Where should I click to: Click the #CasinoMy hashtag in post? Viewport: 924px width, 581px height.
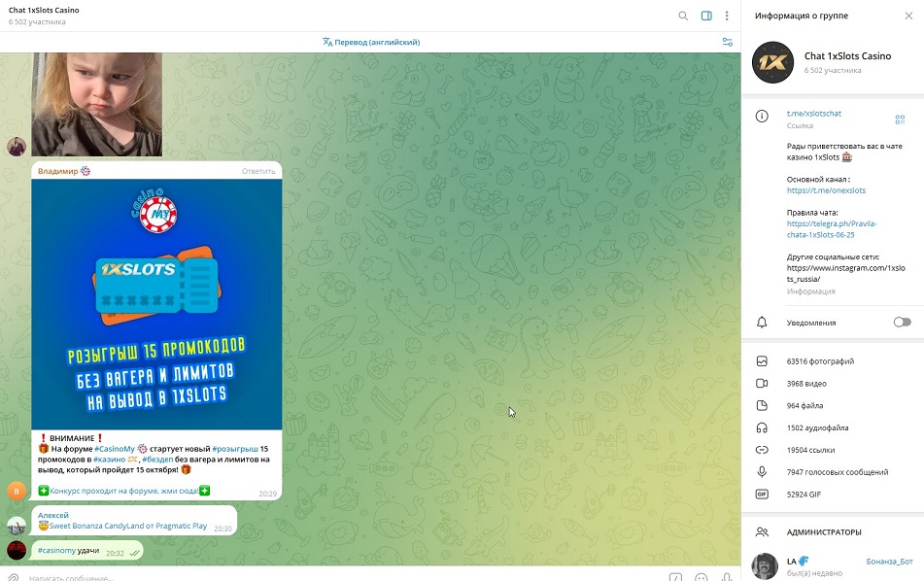point(115,449)
